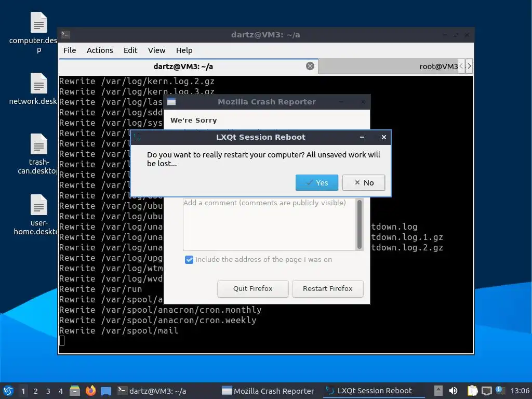Launch Firefox from the panel
The width and height of the screenshot is (532, 399).
[90, 391]
